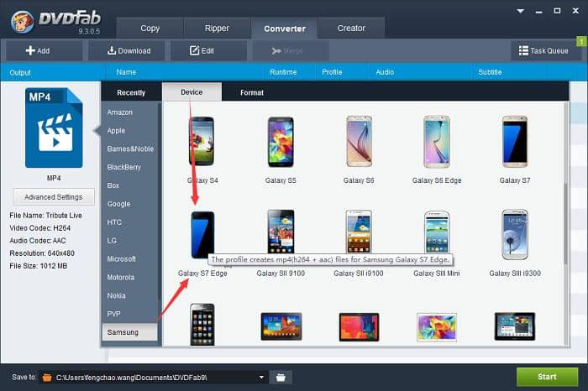Click the Merge button
588x391 pixels.
[291, 50]
